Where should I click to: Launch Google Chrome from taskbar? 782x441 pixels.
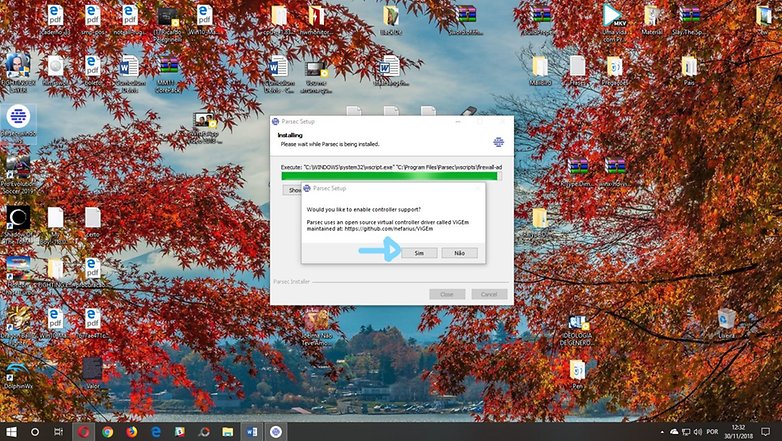tap(107, 432)
